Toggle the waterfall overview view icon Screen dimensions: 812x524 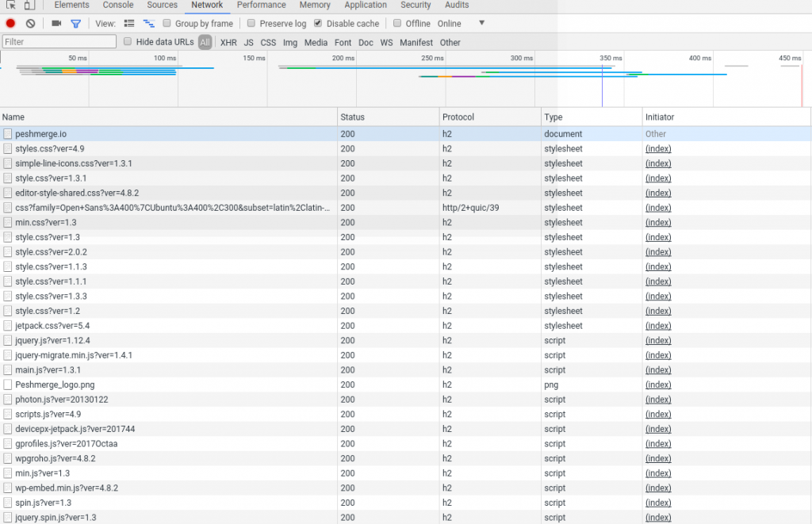point(148,23)
